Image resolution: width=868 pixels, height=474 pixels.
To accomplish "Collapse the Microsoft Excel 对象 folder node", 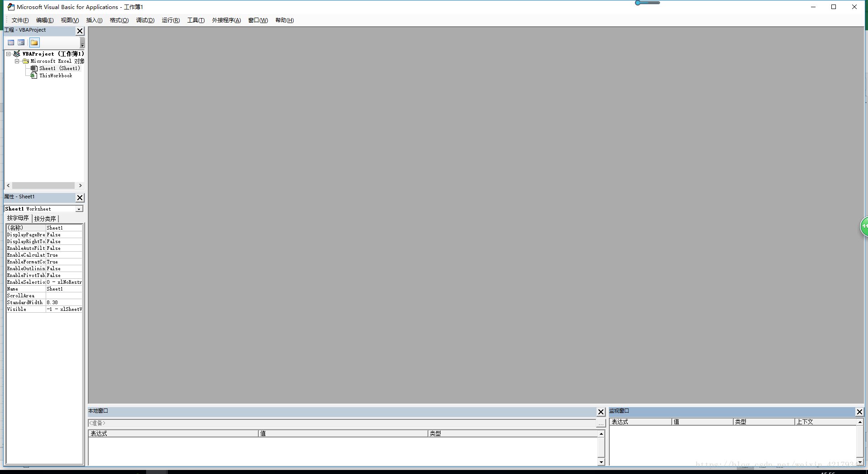I will coord(17,61).
